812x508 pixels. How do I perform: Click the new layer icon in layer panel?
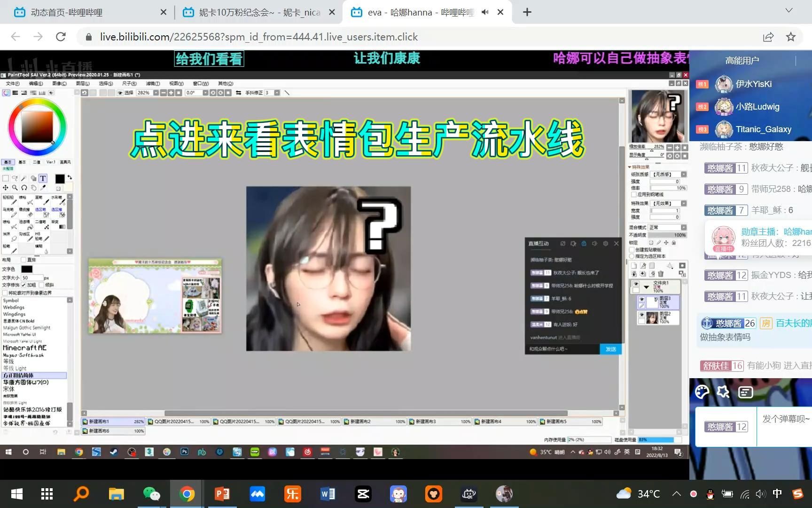pos(634,265)
